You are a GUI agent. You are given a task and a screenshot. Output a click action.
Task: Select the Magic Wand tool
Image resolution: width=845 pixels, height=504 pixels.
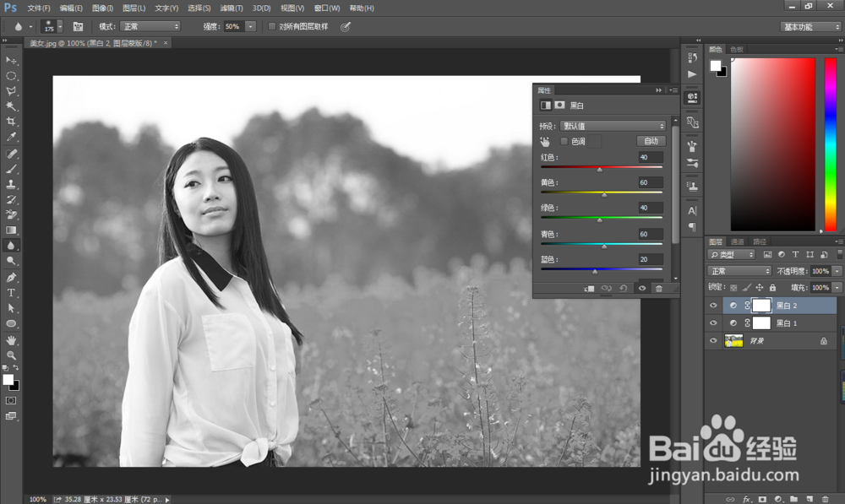click(11, 106)
